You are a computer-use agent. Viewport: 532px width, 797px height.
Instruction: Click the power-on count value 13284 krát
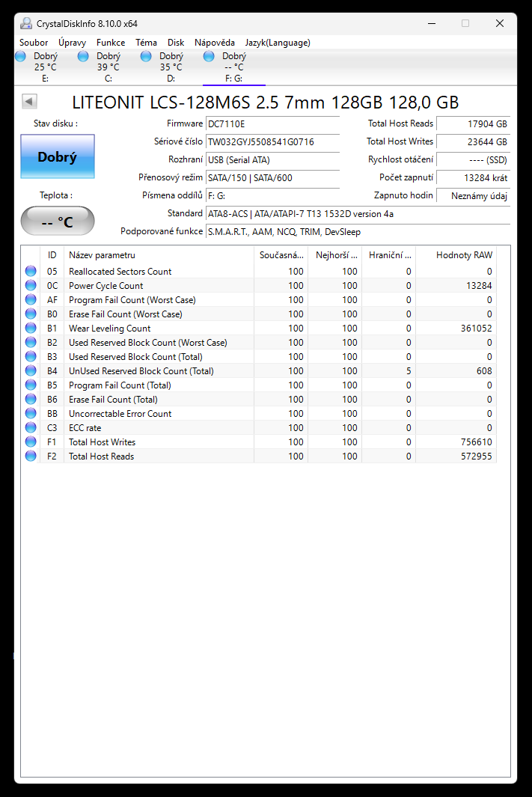[x=473, y=178]
